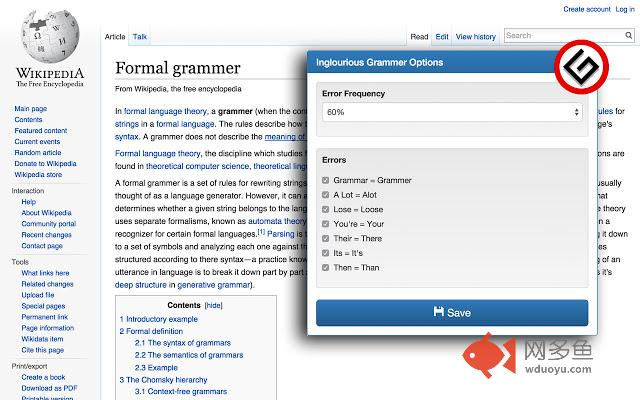This screenshot has width=640, height=400.
Task: Click What links here
Action: [45, 273]
